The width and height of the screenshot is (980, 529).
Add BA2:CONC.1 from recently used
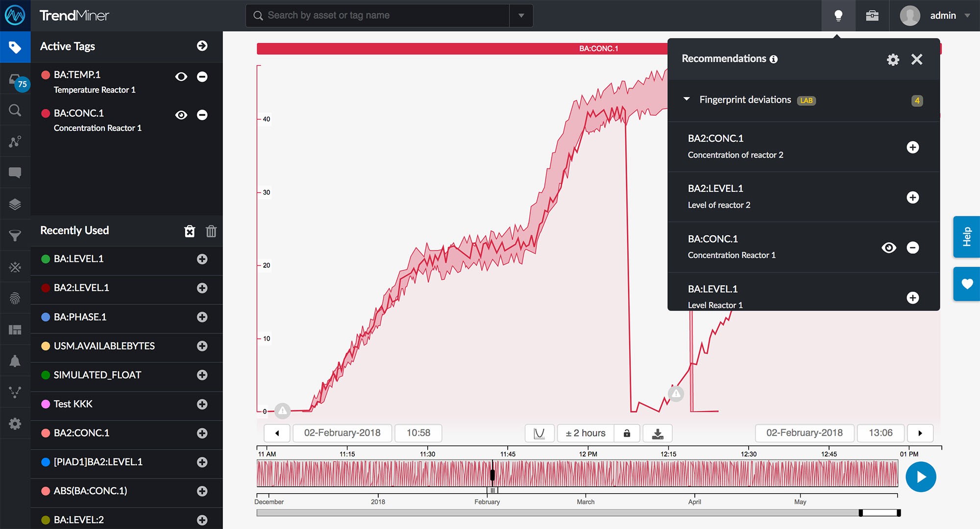pos(202,433)
